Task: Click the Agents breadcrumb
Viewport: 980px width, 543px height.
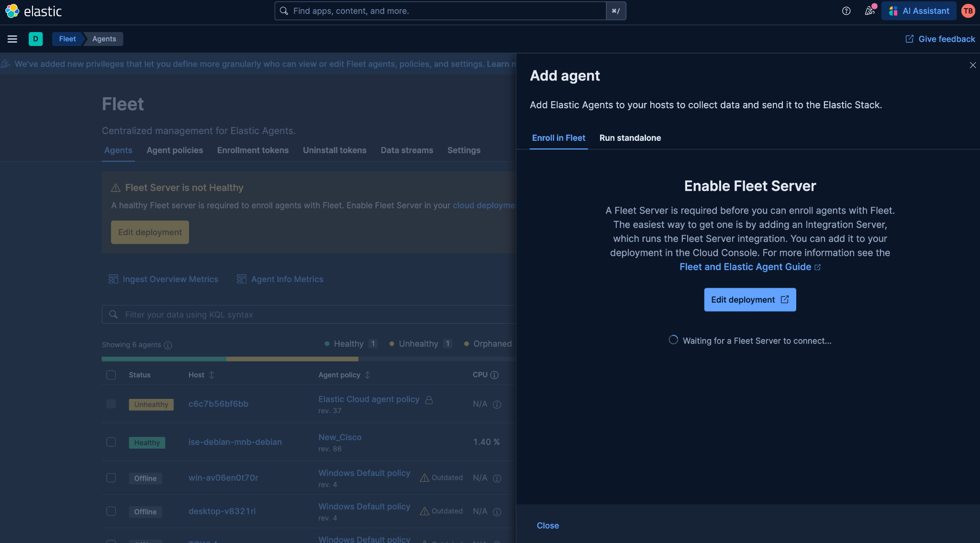Action: pyautogui.click(x=104, y=39)
